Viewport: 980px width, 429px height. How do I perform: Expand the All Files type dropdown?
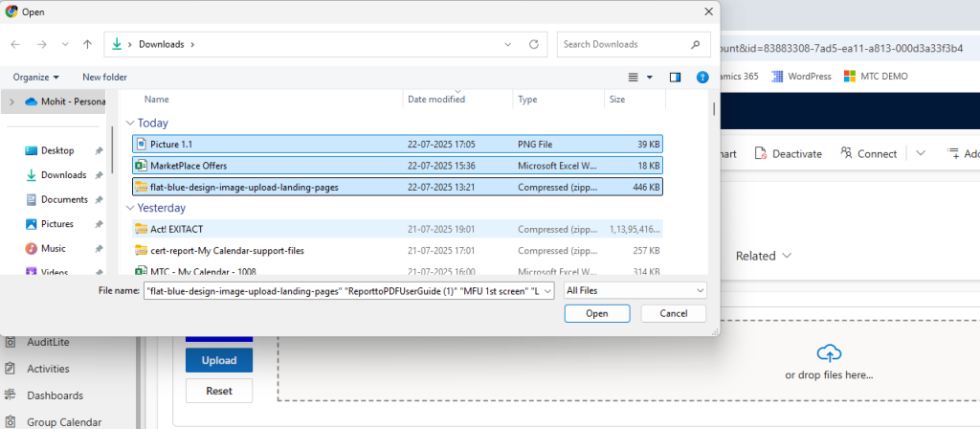tap(635, 290)
